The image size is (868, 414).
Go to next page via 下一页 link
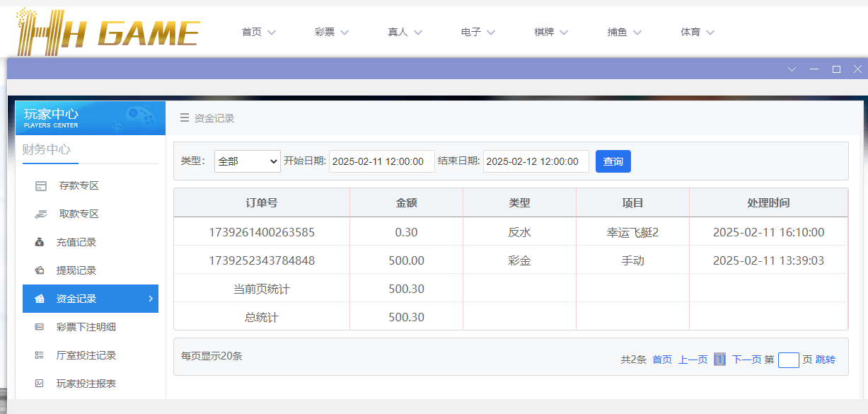[746, 360]
